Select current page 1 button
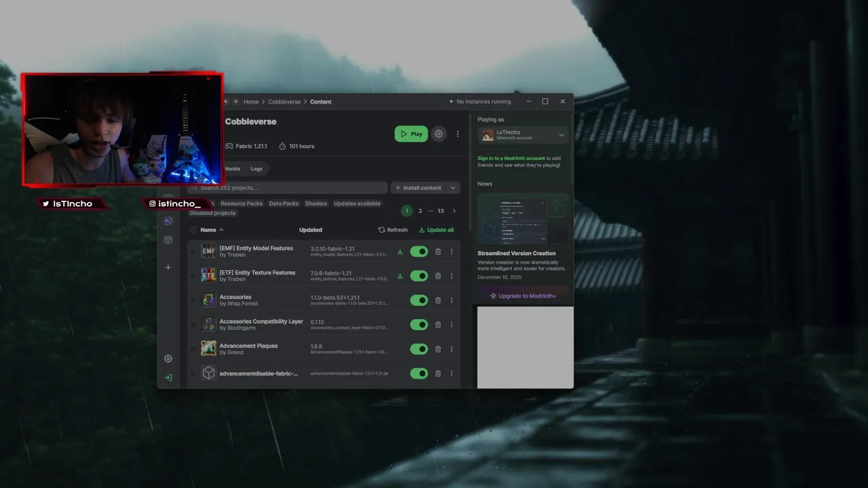868x488 pixels. tap(407, 211)
